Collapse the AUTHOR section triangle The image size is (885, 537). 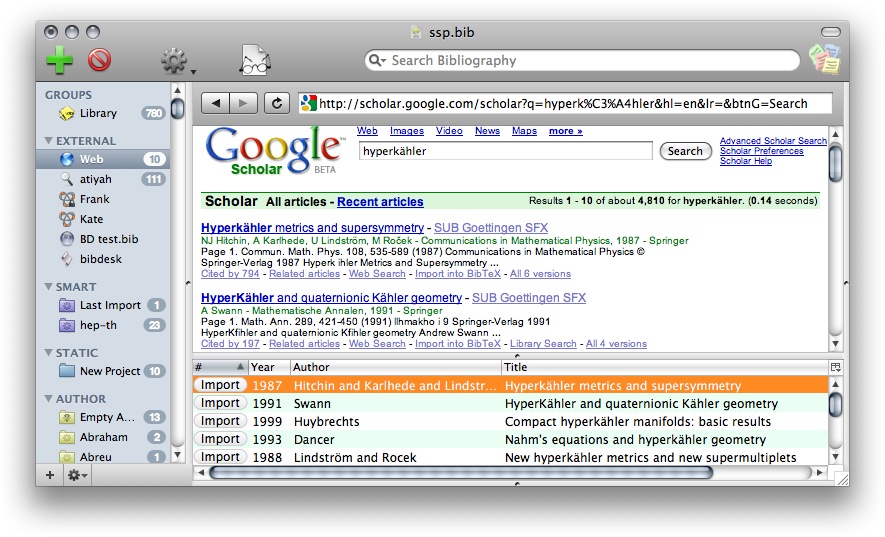click(x=49, y=399)
